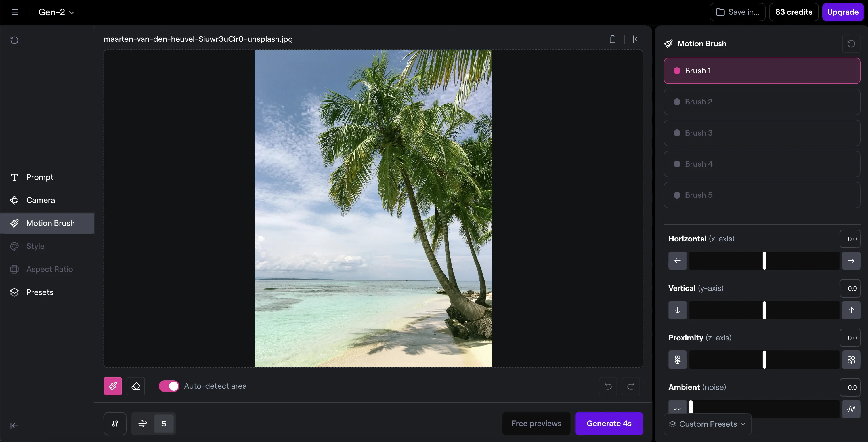This screenshot has width=868, height=442.
Task: Select Brush 2 option
Action: pos(762,102)
